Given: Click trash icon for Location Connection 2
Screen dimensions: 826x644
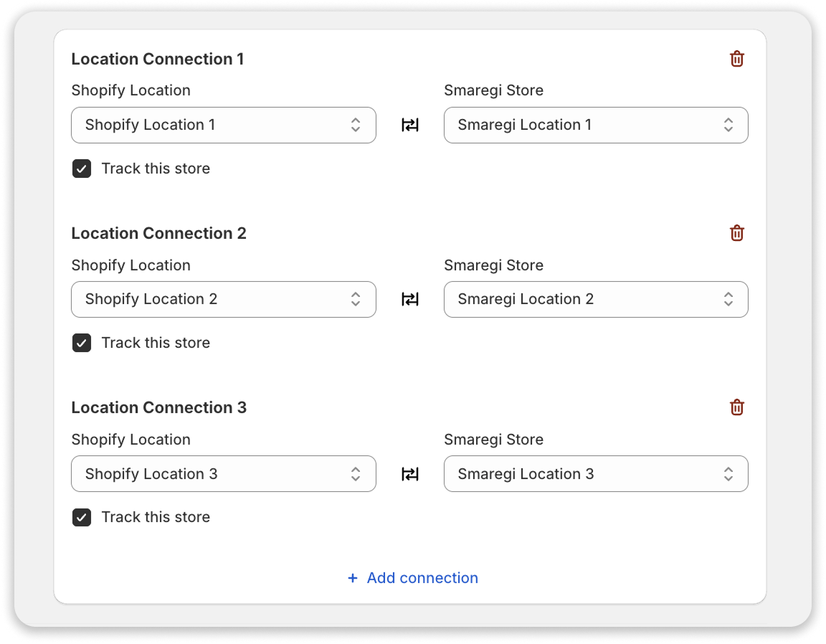Looking at the screenshot, I should click(736, 233).
